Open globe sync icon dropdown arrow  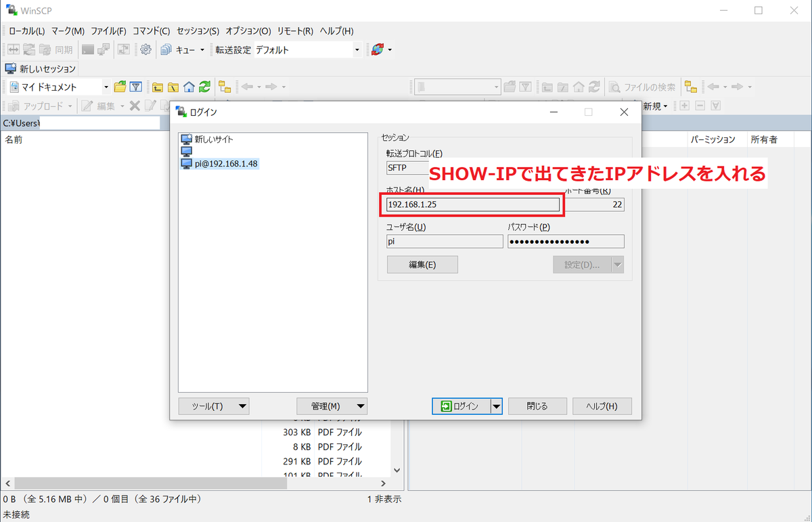tap(390, 50)
